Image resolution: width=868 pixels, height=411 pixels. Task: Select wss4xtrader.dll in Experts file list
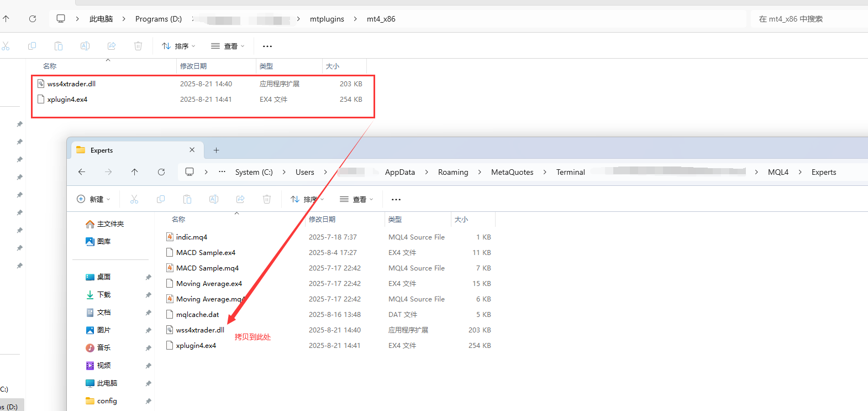(200, 330)
